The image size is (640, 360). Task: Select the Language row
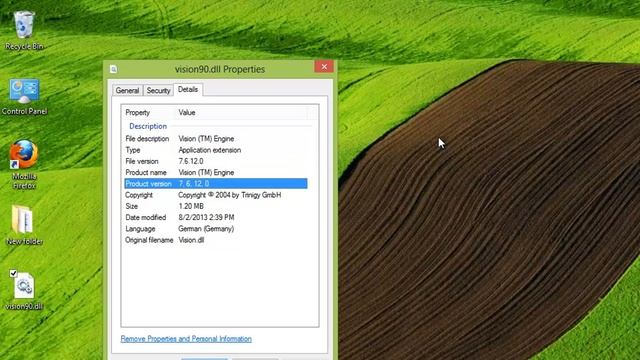[216, 229]
